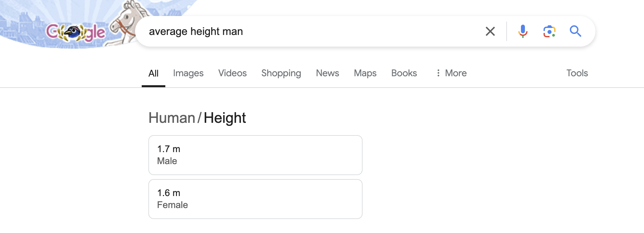Click the Height heading text

pyautogui.click(x=225, y=118)
